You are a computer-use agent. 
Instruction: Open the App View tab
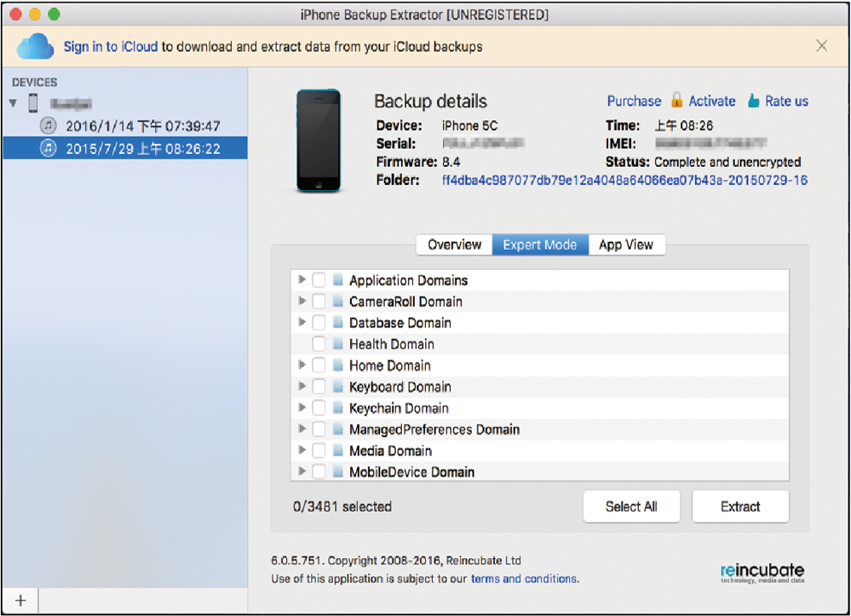click(x=626, y=245)
